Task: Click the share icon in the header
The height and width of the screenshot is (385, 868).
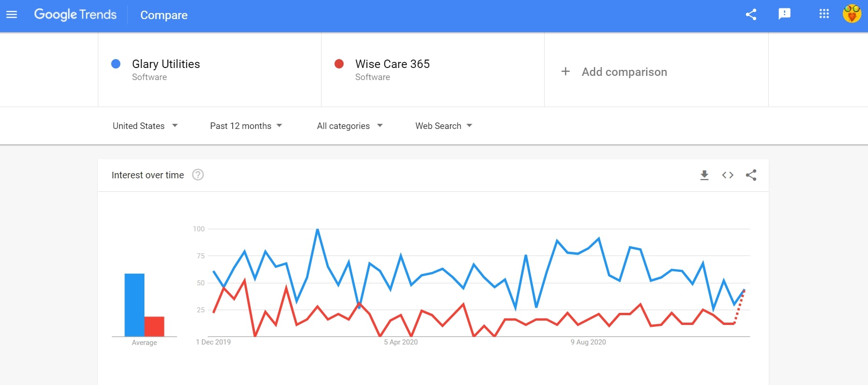Action: tap(751, 14)
